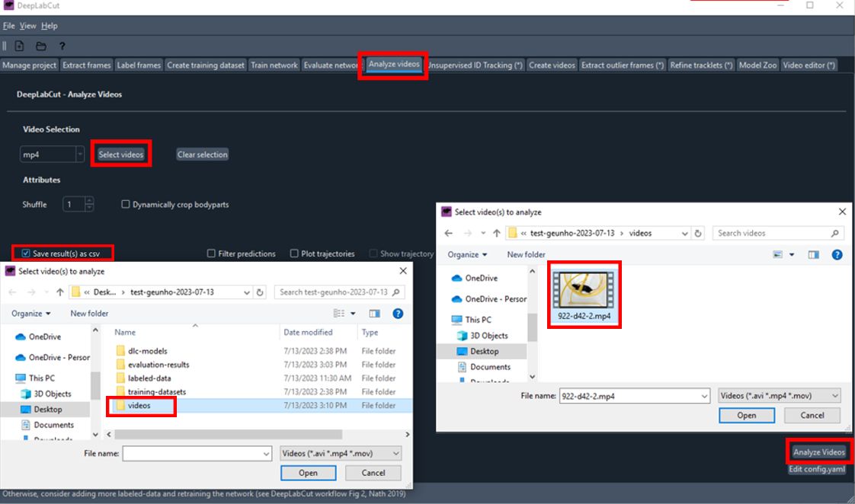This screenshot has width=855, height=504.
Task: Click the blue help icon in the right dialog
Action: (837, 254)
